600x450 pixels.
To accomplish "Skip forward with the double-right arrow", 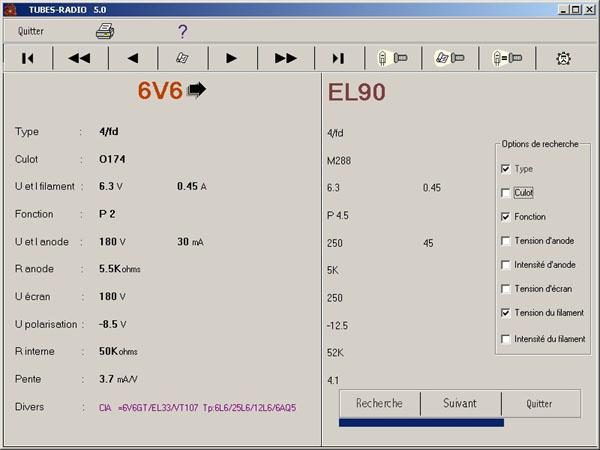I will [x=285, y=58].
